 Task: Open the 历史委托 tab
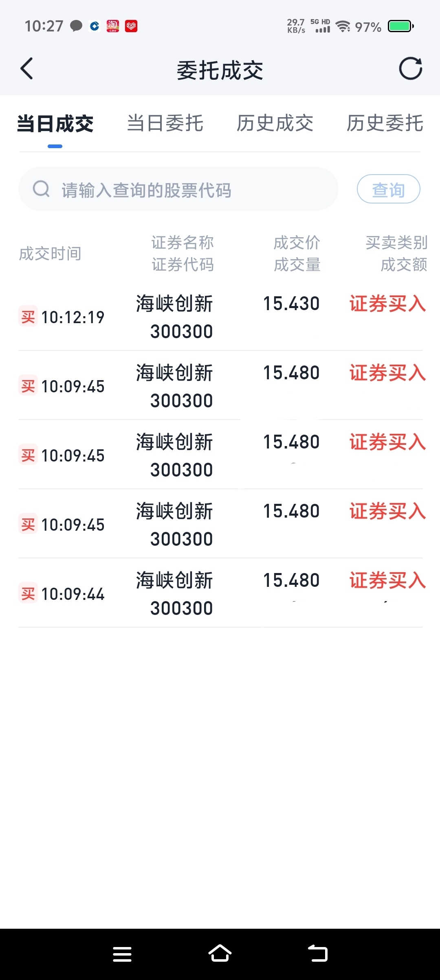click(385, 123)
